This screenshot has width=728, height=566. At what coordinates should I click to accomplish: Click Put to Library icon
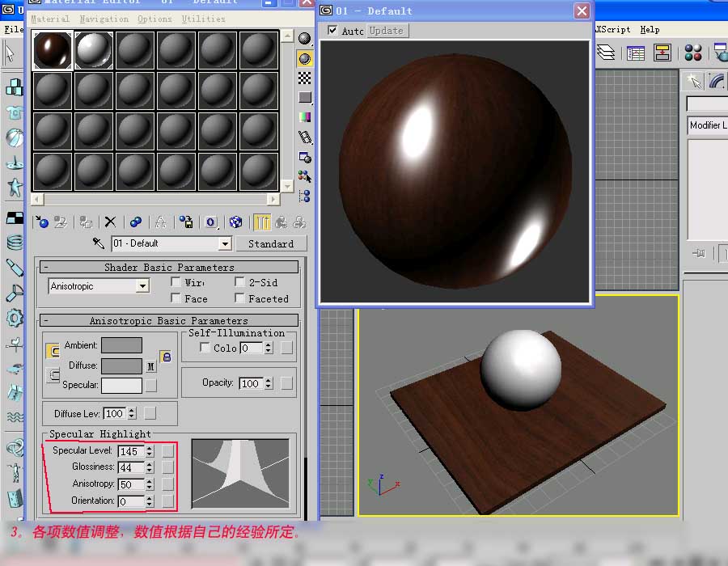pos(185,222)
